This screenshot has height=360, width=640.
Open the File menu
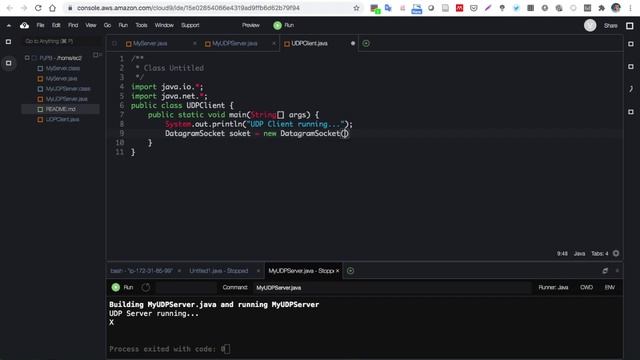(x=40, y=25)
